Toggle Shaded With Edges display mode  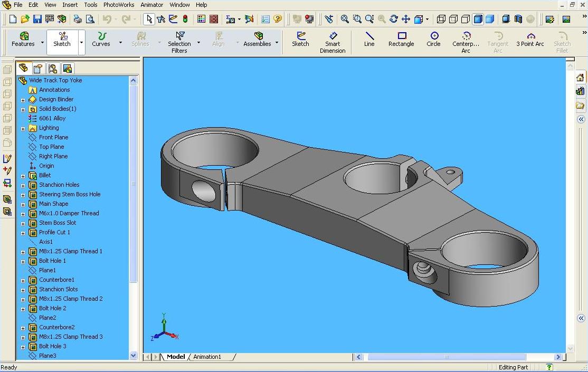(x=478, y=19)
